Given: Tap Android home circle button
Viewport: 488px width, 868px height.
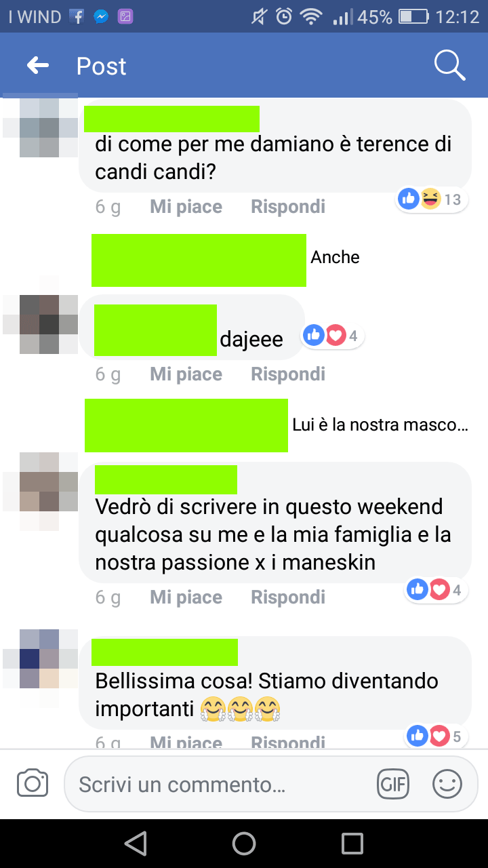Looking at the screenshot, I should (244, 843).
